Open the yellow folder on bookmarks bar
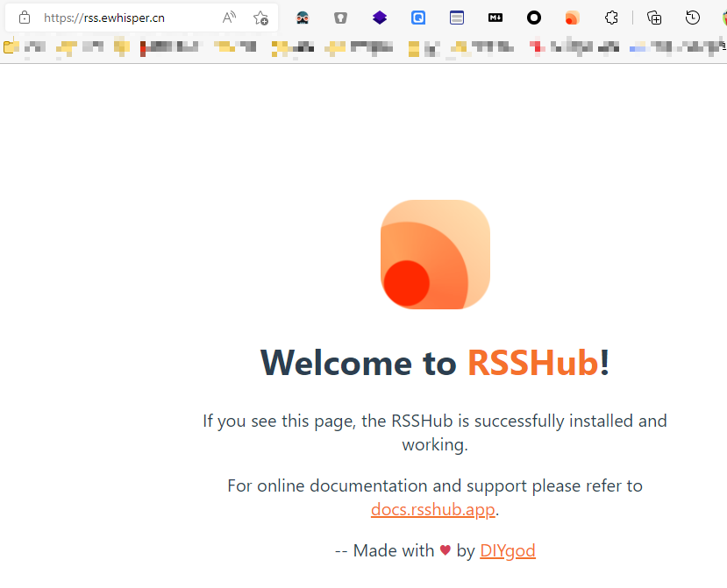The image size is (727, 588). click(11, 46)
